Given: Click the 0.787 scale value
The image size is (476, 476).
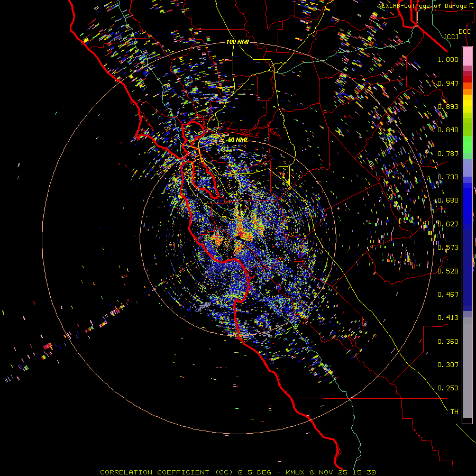Looking at the screenshot, I should point(448,153).
